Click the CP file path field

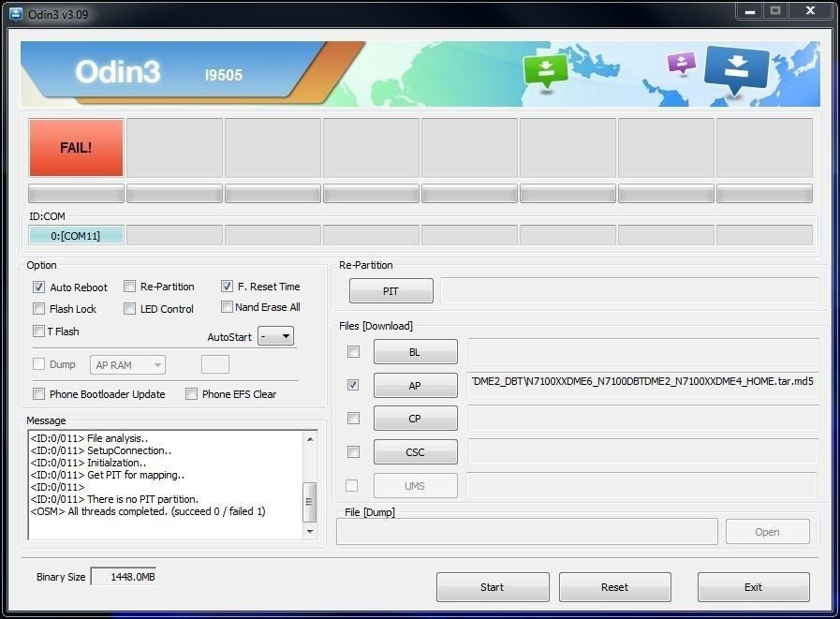point(642,418)
